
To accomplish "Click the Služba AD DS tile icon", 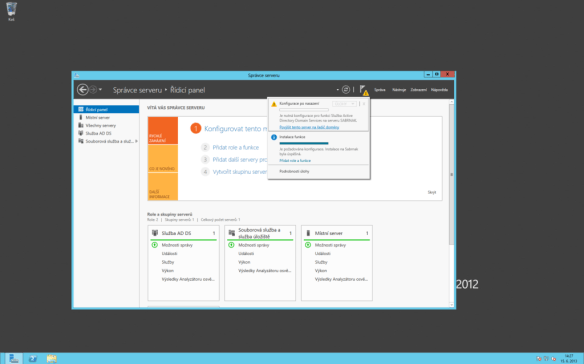I will coord(155,233).
